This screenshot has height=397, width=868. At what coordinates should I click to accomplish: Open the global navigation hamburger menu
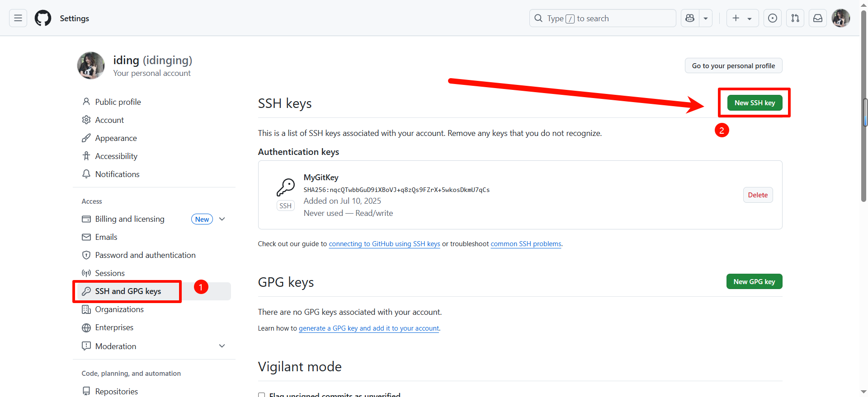pos(18,18)
